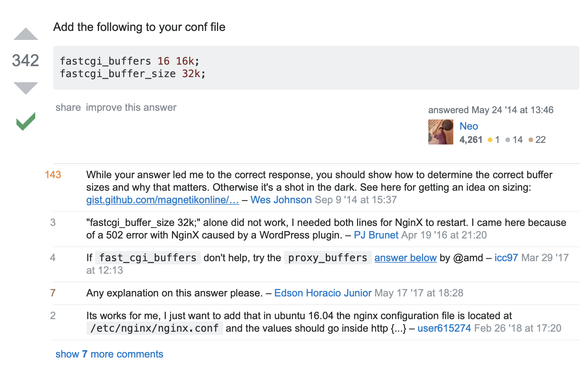Visit the user615274 profile
Image resolution: width=588 pixels, height=372 pixels.
click(x=444, y=328)
